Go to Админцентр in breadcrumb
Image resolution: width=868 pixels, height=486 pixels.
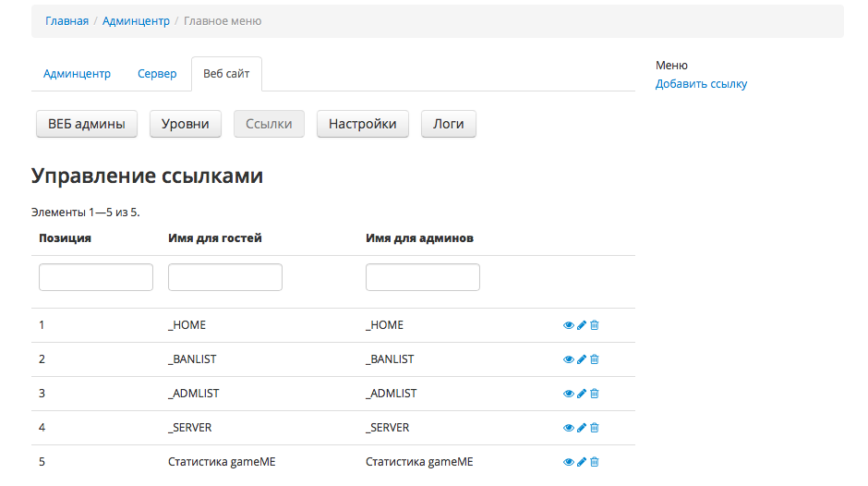(136, 21)
